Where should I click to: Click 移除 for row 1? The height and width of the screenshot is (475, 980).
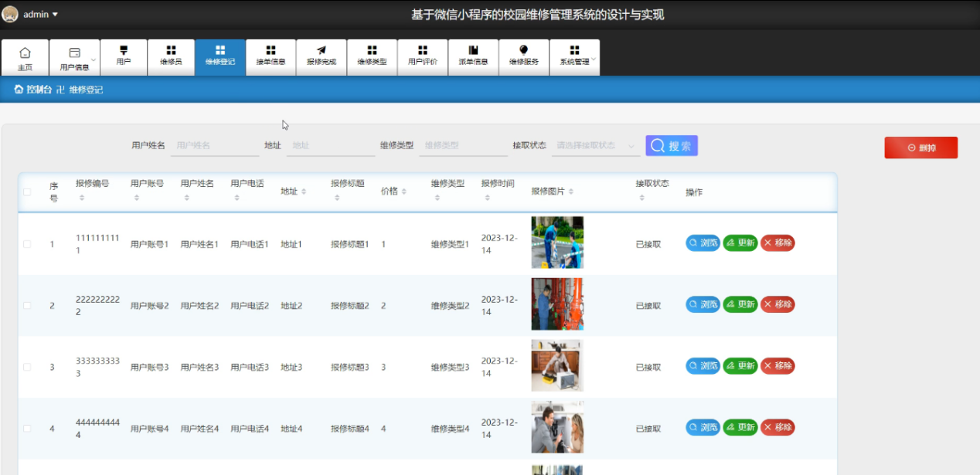point(778,243)
